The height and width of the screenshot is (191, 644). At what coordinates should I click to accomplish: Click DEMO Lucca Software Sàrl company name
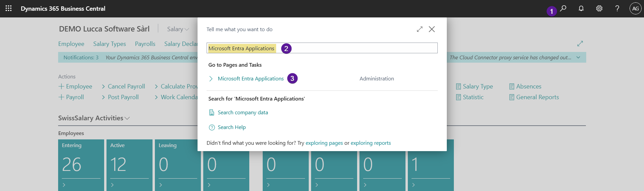coord(104,29)
